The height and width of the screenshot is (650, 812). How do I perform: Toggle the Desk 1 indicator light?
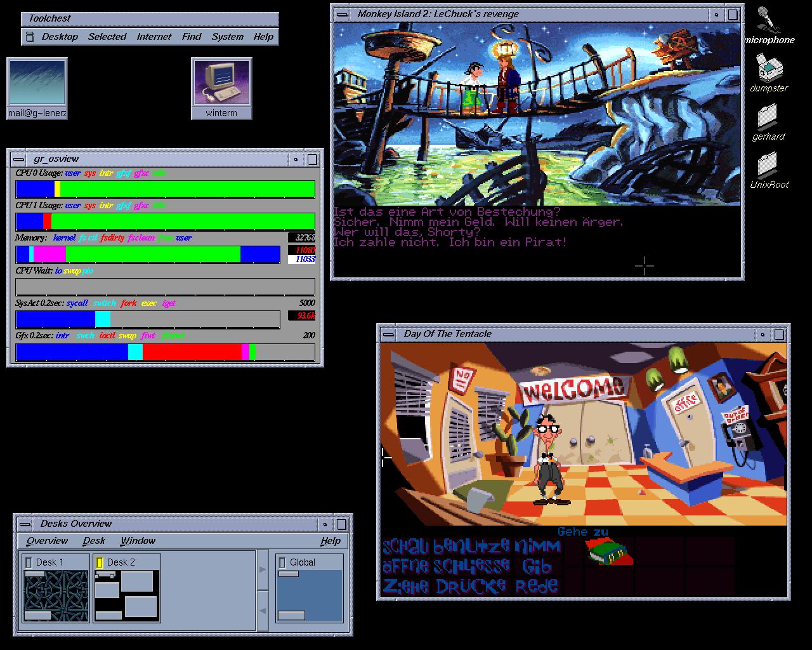(x=29, y=562)
